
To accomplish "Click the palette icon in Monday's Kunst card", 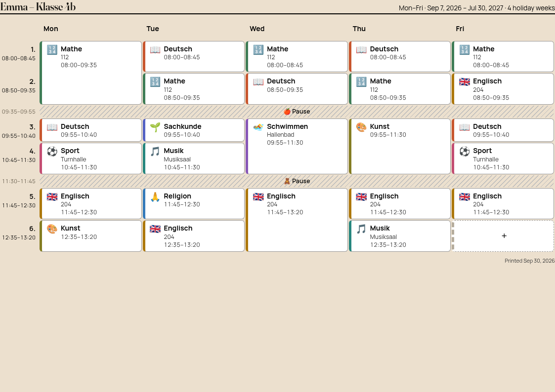I will pyautogui.click(x=52, y=229).
